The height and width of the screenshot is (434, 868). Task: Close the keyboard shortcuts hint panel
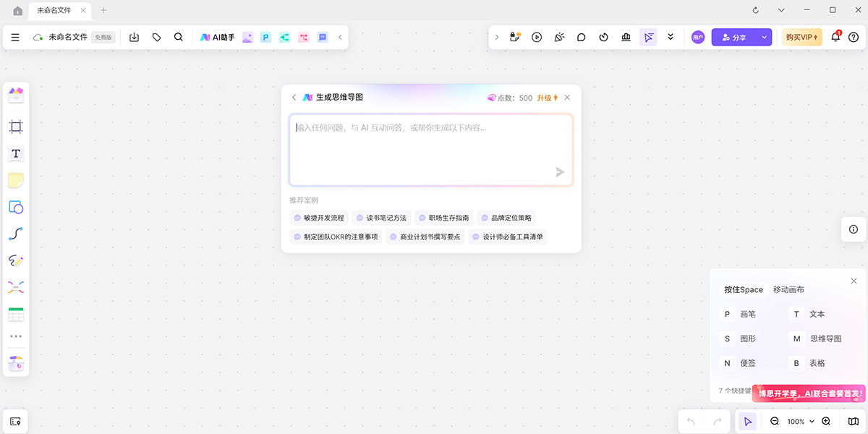pyautogui.click(x=854, y=281)
